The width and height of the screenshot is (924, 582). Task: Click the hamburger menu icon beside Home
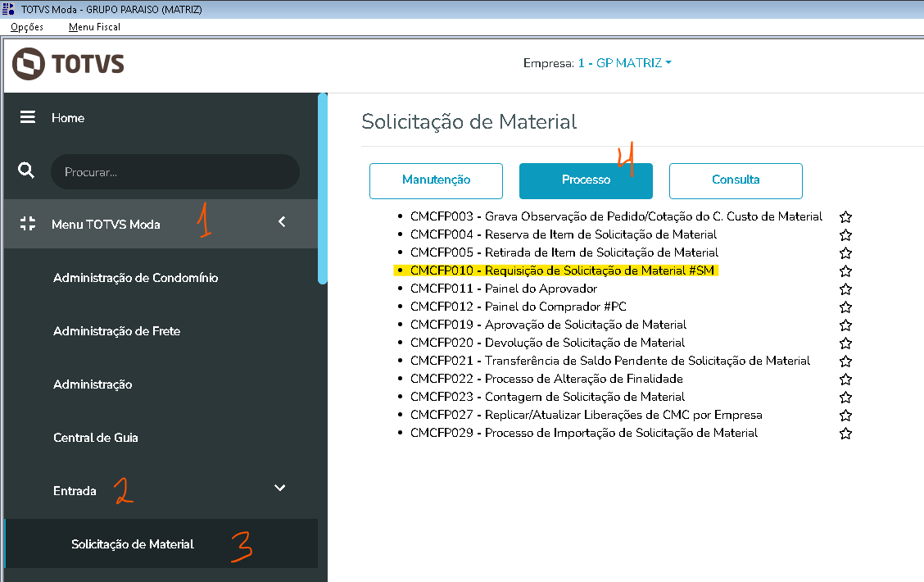pos(28,117)
